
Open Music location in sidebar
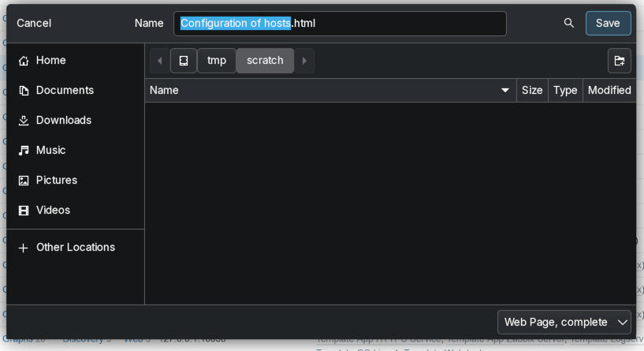point(76,151)
